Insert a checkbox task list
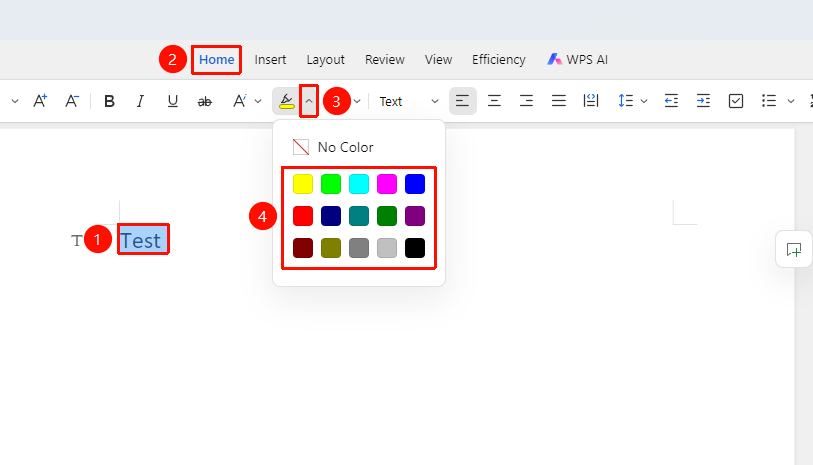The width and height of the screenshot is (813, 465). (x=736, y=101)
